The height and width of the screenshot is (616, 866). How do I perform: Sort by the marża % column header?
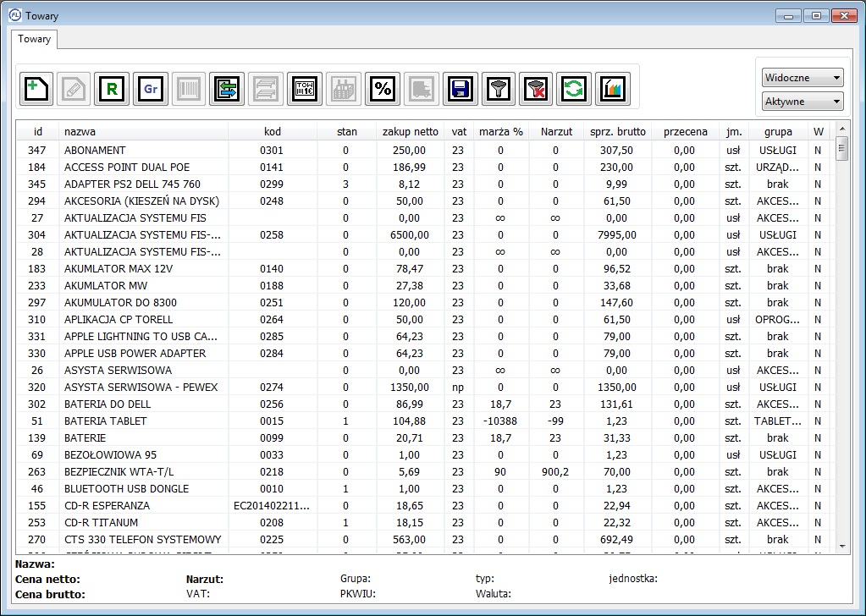(x=501, y=132)
